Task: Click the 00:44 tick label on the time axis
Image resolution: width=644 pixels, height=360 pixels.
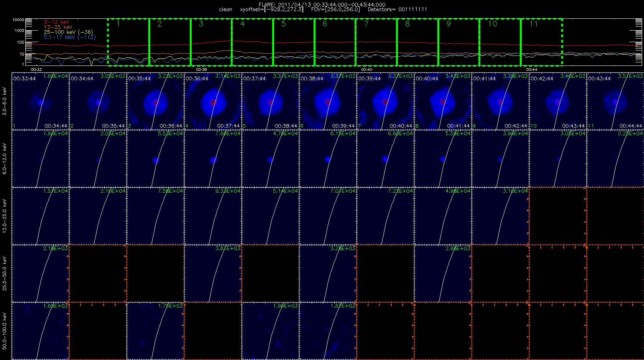Action: [532, 70]
